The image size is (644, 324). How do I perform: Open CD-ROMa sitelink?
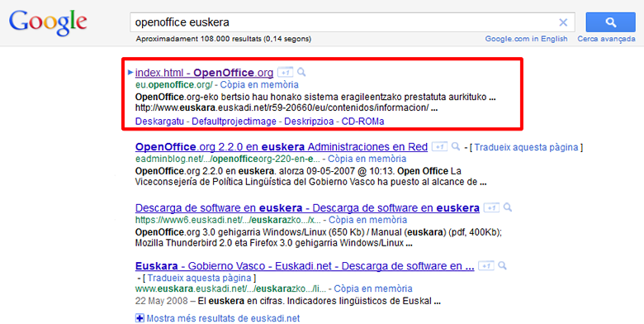(362, 121)
